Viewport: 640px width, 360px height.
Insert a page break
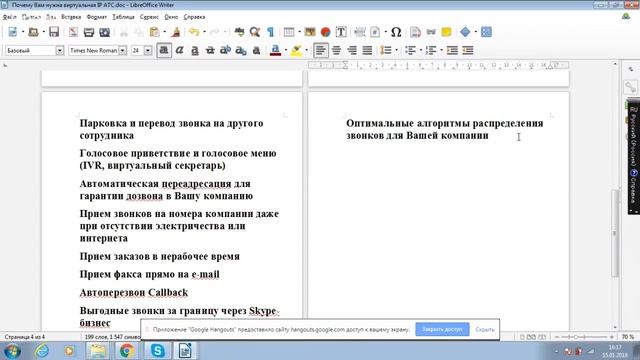point(360,32)
